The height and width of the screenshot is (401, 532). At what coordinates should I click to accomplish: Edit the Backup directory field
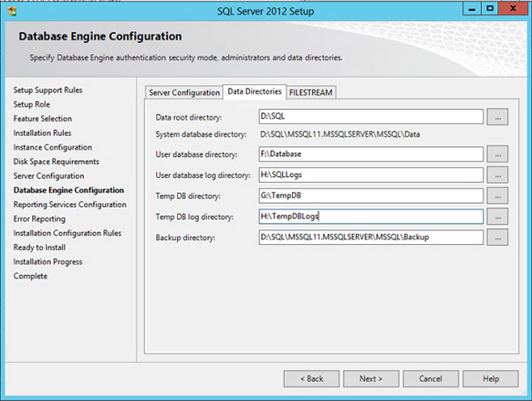[370, 237]
